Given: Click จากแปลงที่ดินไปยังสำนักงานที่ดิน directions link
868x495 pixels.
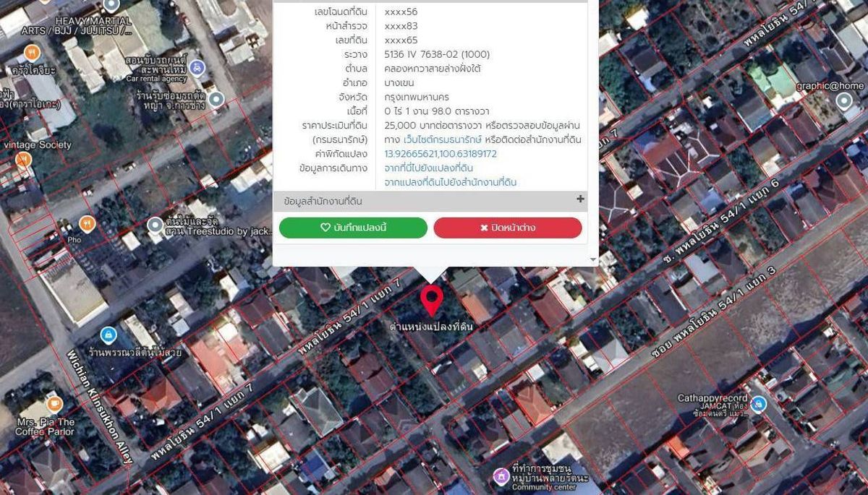Looking at the screenshot, I should [x=450, y=183].
